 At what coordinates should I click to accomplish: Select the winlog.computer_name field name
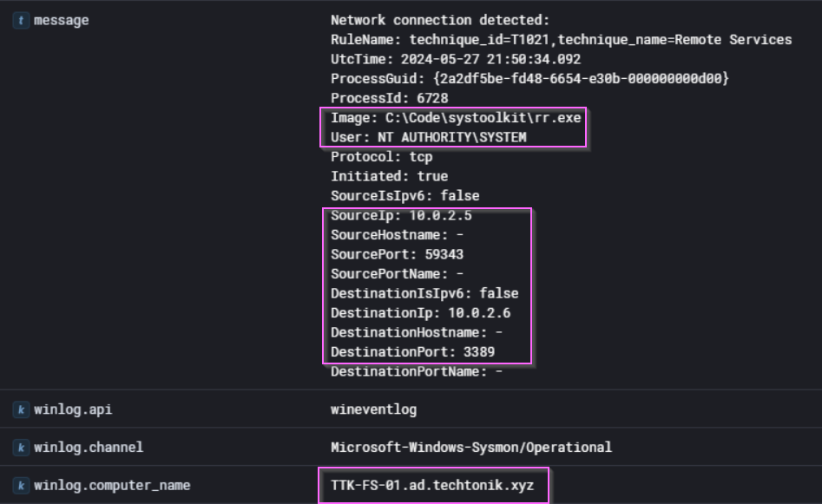pyautogui.click(x=112, y=485)
